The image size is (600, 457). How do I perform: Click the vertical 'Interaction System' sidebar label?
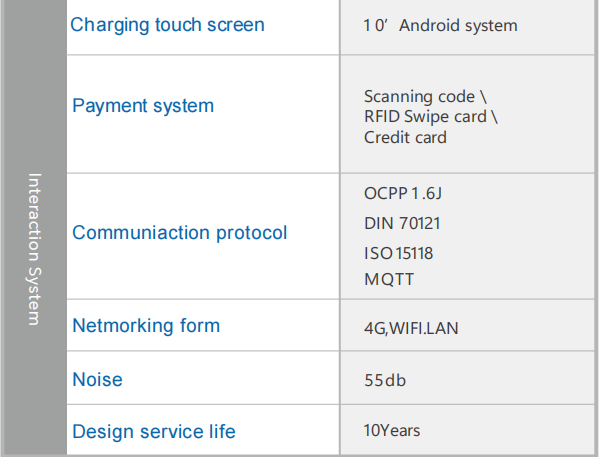[35, 249]
